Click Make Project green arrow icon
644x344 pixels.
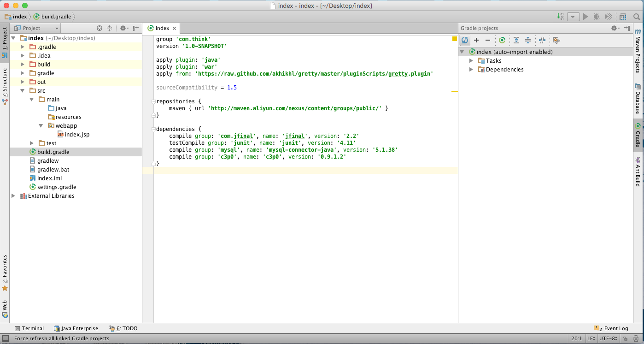coord(560,17)
